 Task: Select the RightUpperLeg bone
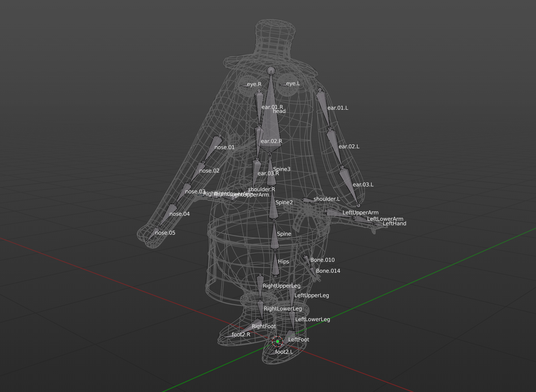(260, 288)
